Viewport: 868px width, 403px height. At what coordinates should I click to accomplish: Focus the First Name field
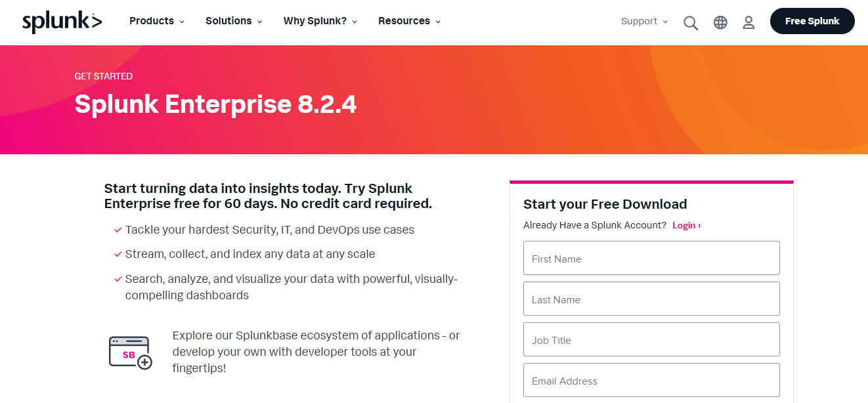pyautogui.click(x=651, y=258)
